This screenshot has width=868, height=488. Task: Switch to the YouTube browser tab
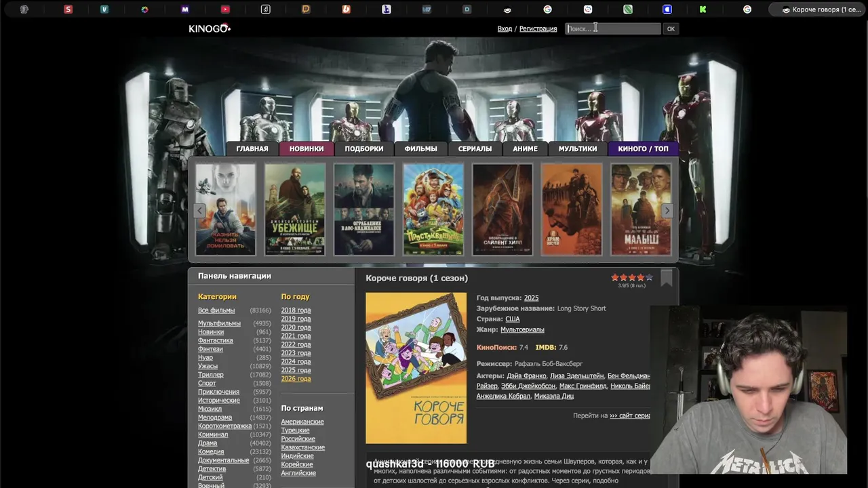225,9
